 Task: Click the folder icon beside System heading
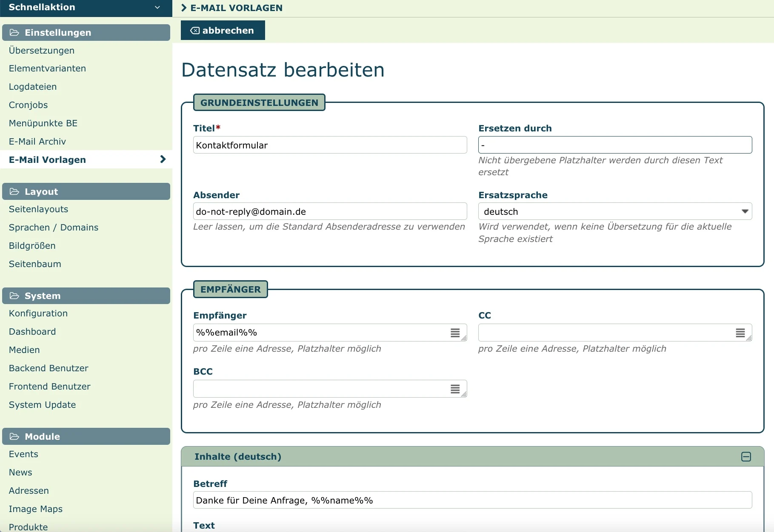coord(14,296)
